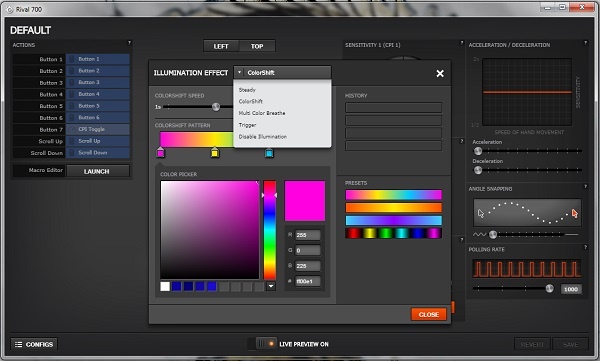The width and height of the screenshot is (600, 361).
Task: Open Button 4 action assignment
Action: coord(98,94)
